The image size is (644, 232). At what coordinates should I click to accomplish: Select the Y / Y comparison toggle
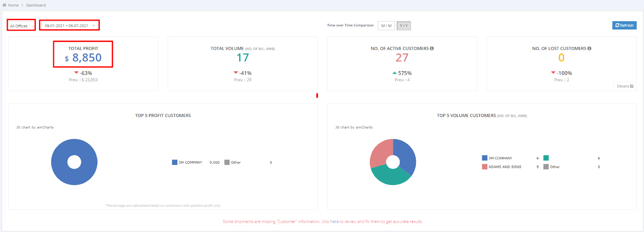pyautogui.click(x=404, y=26)
